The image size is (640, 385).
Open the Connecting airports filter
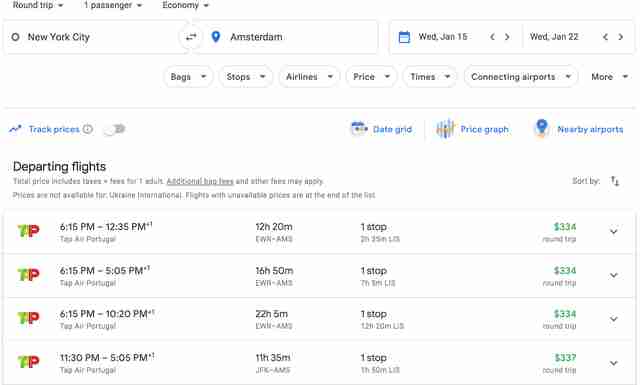point(521,77)
